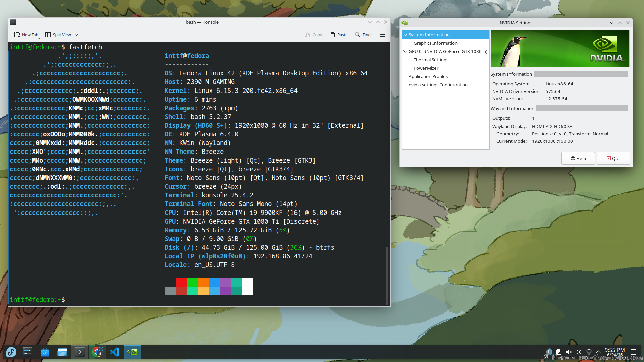This screenshot has height=362, width=644.
Task: Open clipboard manager in system tray
Action: [x=558, y=352]
